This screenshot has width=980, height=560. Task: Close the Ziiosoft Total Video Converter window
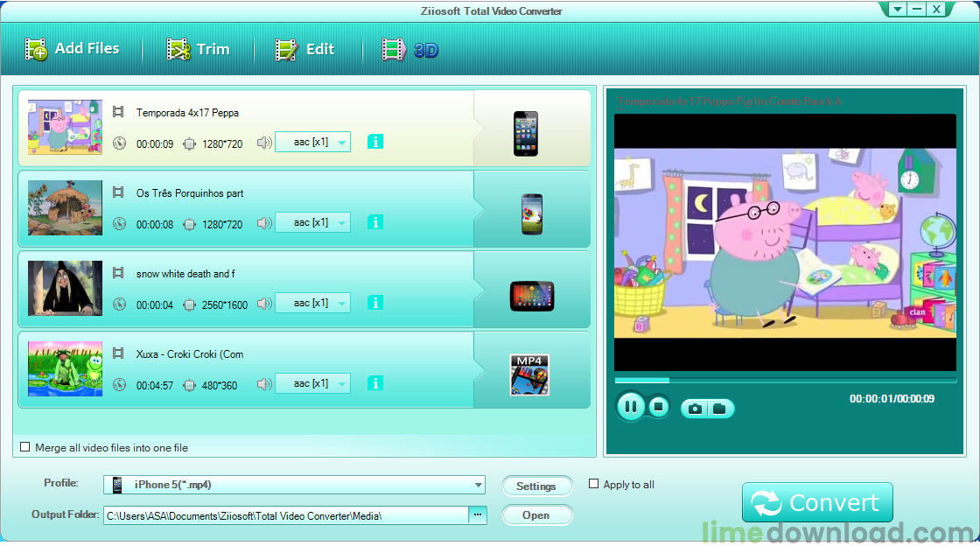pos(936,9)
